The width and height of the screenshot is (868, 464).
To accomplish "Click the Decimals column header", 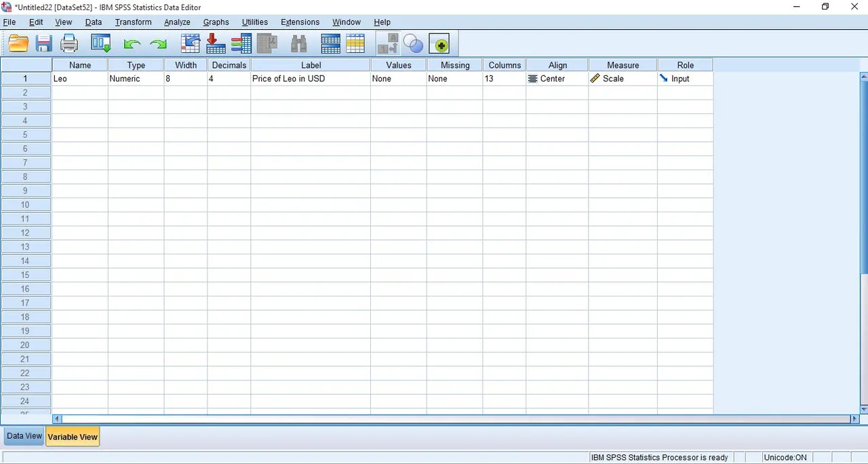I will (229, 65).
